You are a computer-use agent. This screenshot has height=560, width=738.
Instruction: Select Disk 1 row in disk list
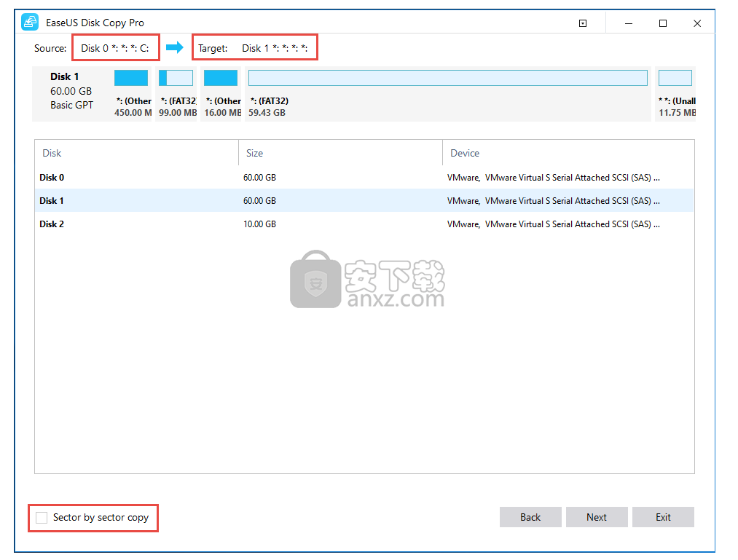click(x=364, y=200)
